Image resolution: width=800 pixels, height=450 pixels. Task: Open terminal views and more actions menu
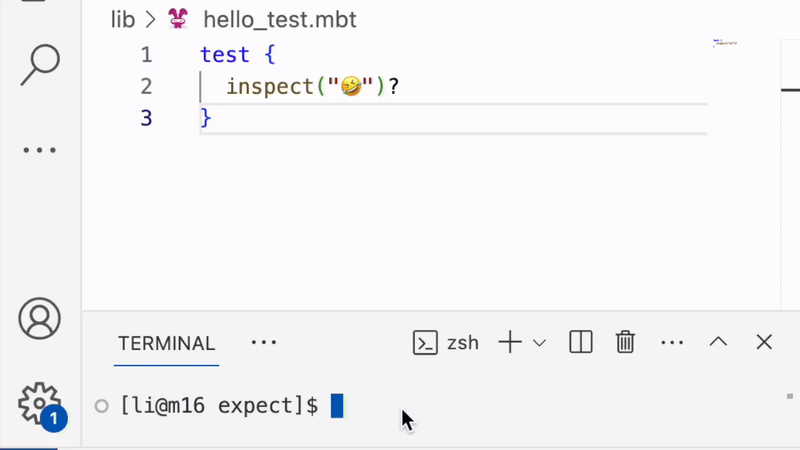[672, 342]
